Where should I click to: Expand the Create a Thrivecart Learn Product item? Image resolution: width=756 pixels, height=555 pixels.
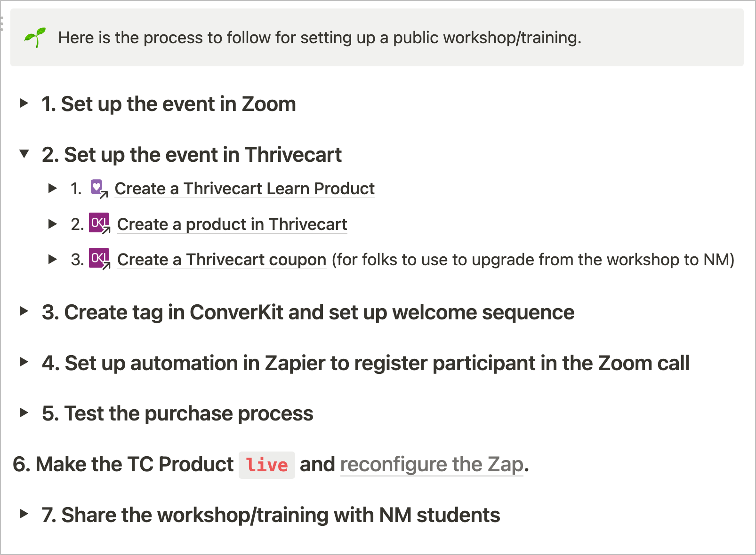(53, 188)
